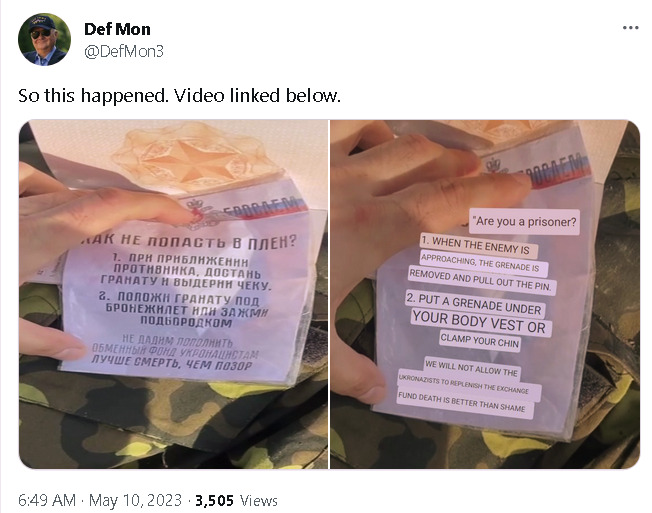Image resolution: width=652 pixels, height=513 pixels.
Task: Click Def Mon's profile avatar photo
Action: [x=44, y=39]
